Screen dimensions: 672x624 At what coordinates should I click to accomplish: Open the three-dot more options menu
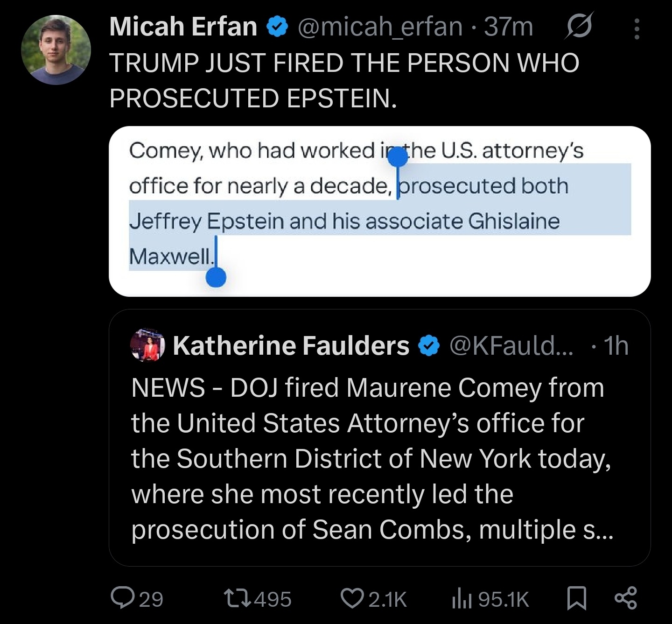(x=637, y=28)
